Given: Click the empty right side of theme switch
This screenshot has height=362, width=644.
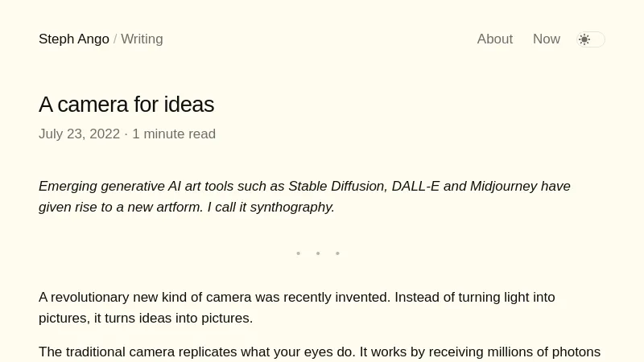Looking at the screenshot, I should 598,39.
